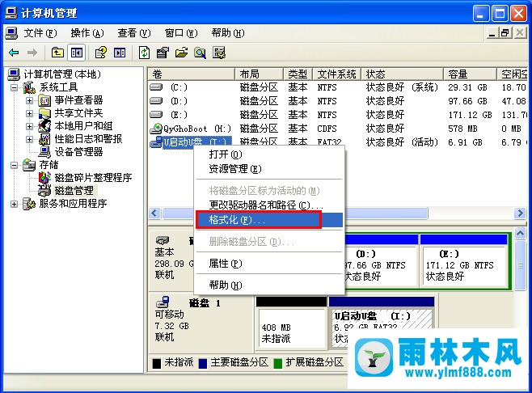
Task: Choose 更改驱动器名和路径(C)... entry
Action: 269,205
